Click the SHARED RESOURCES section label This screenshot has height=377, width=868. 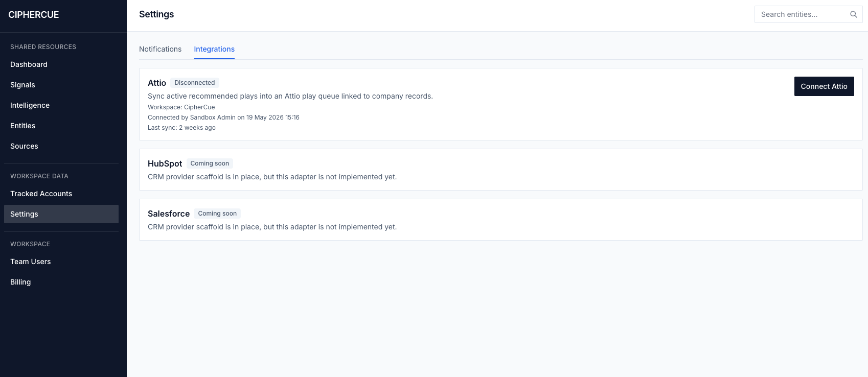[x=43, y=47]
